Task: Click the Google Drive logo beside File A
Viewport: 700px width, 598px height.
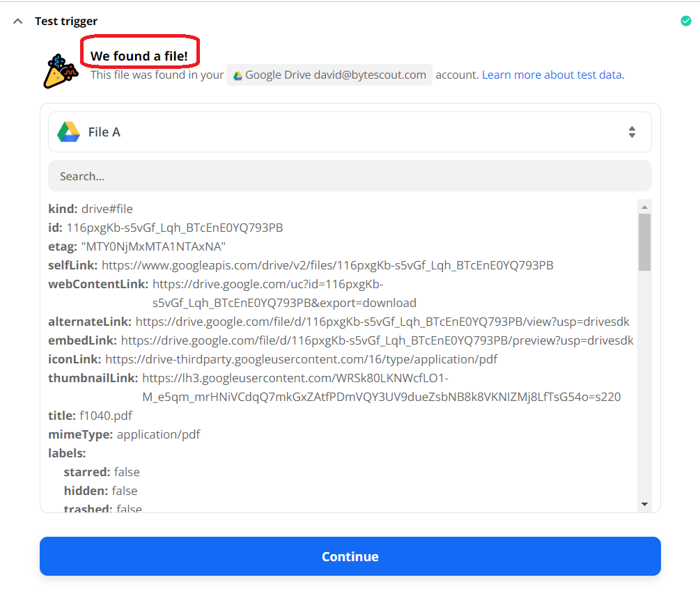Action: tap(68, 132)
